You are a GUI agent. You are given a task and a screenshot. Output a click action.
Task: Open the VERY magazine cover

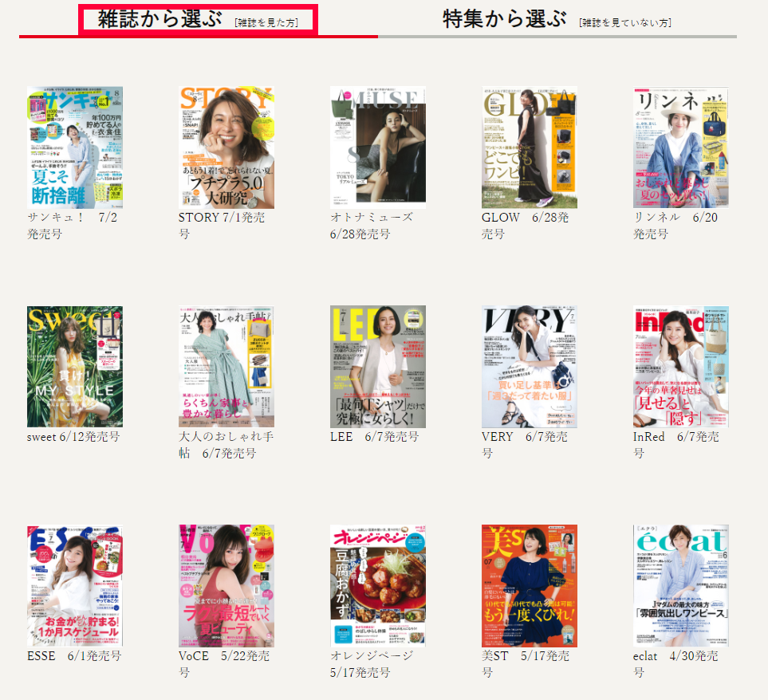tap(530, 366)
